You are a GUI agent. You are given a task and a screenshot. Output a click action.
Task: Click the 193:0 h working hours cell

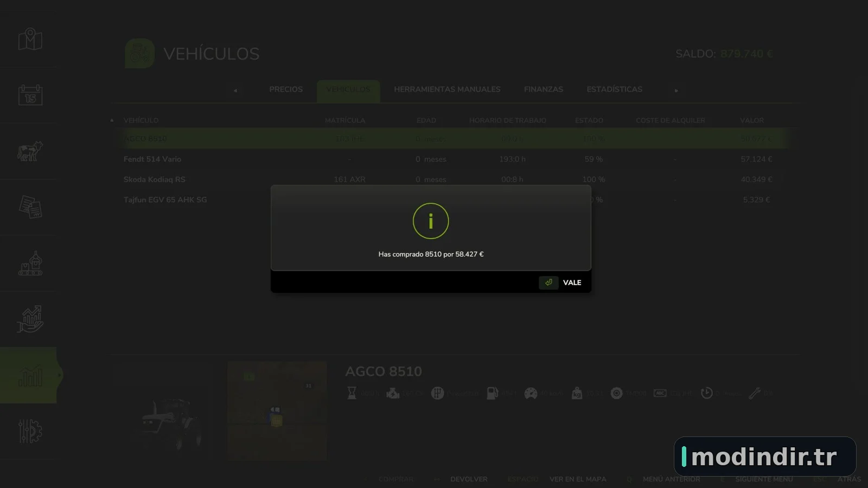pyautogui.click(x=512, y=159)
